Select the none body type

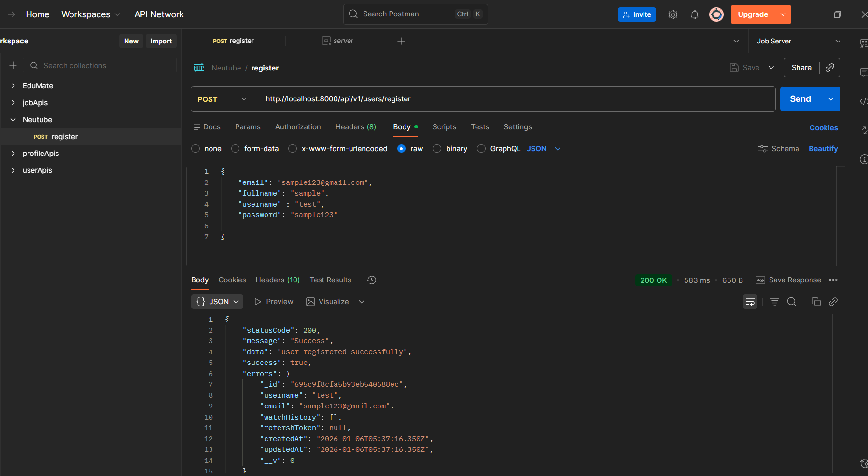click(196, 149)
